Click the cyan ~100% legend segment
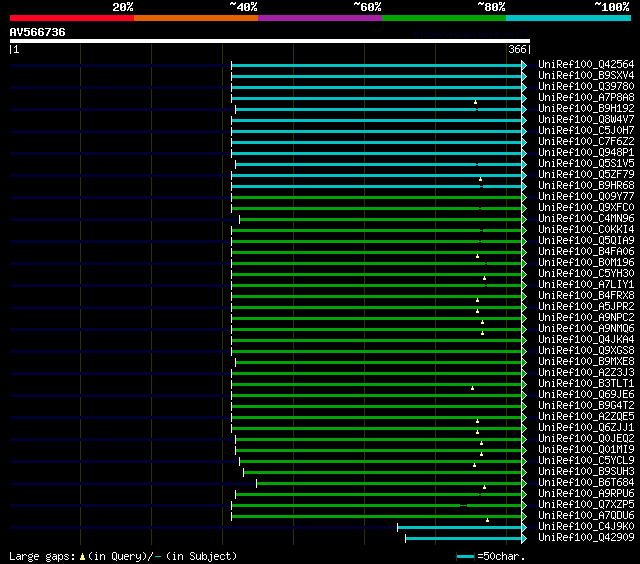The width and height of the screenshot is (640, 564). pos(567,18)
